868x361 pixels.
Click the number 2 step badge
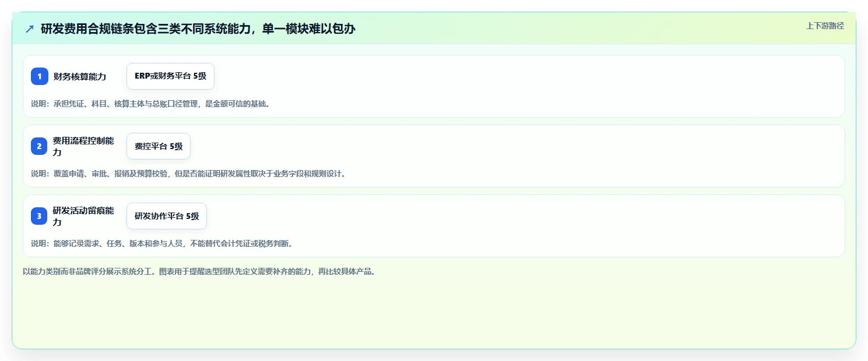point(40,146)
